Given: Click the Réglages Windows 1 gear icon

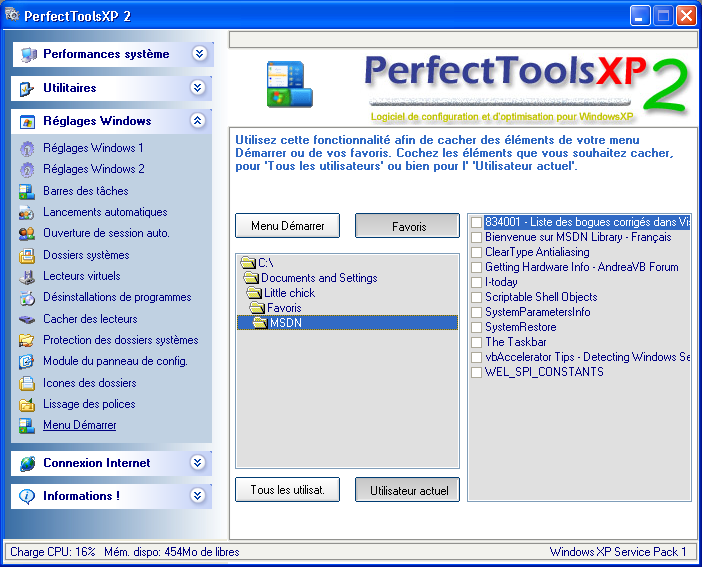Looking at the screenshot, I should [27, 149].
